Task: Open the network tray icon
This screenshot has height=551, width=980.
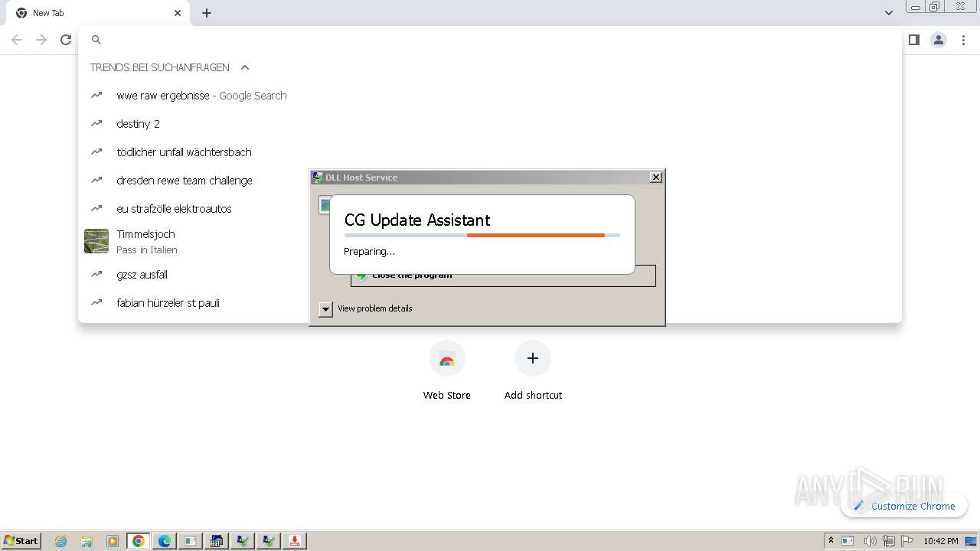Action: click(888, 541)
